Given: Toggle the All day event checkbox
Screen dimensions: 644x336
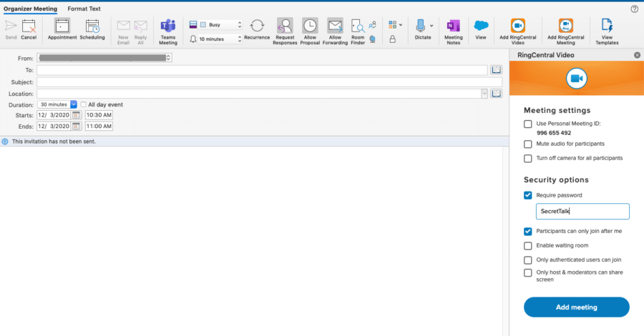Looking at the screenshot, I should click(x=84, y=104).
